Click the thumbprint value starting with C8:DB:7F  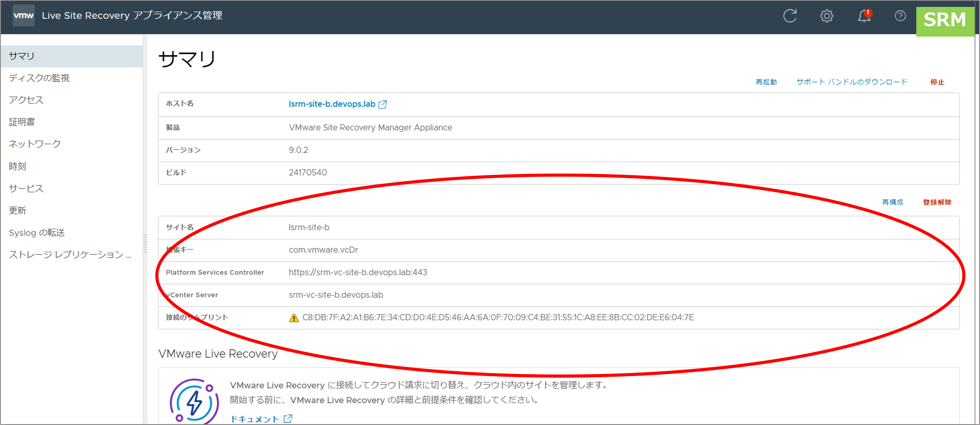pyautogui.click(x=498, y=318)
